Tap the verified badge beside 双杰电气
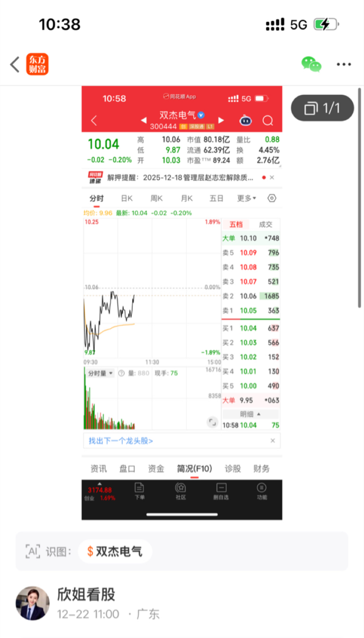 [201, 115]
